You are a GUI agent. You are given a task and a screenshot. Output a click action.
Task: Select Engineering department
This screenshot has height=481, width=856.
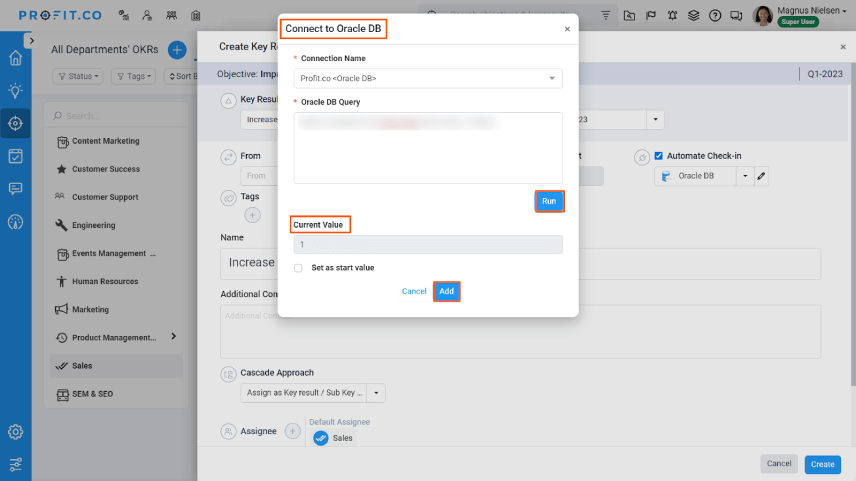pos(116,225)
